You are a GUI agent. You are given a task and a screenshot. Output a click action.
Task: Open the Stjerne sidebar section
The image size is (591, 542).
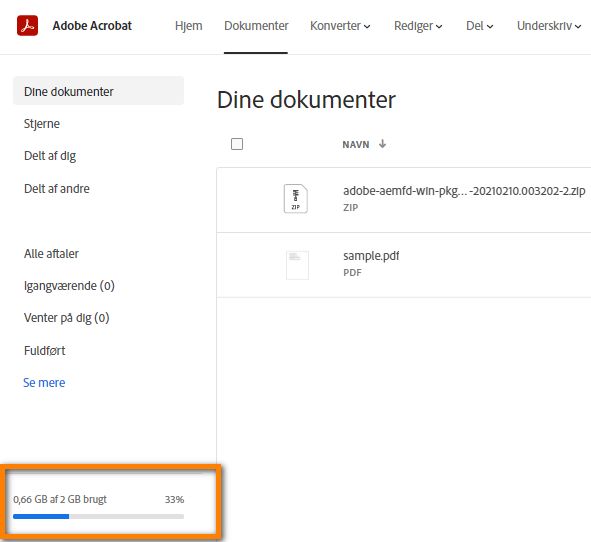[x=42, y=124]
